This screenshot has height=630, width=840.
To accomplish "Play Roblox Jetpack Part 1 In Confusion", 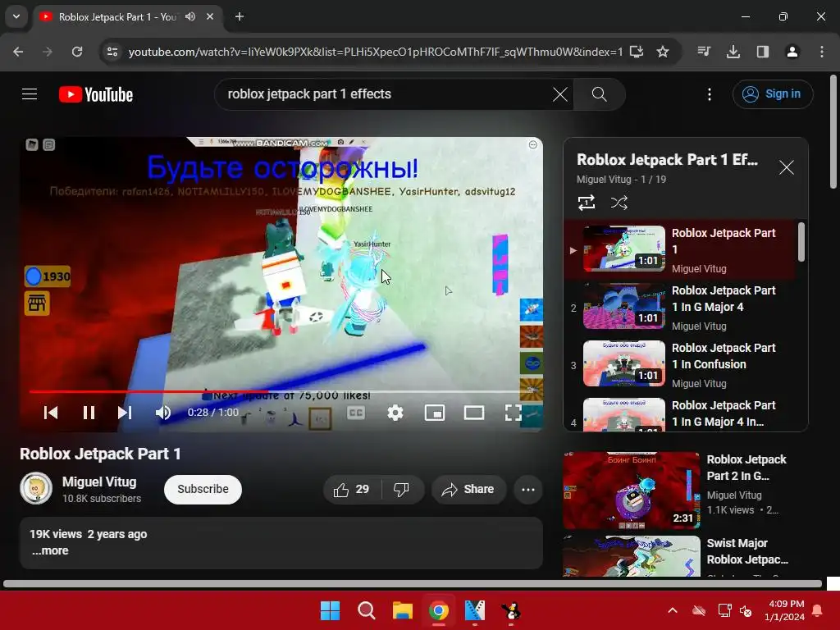I will click(680, 365).
